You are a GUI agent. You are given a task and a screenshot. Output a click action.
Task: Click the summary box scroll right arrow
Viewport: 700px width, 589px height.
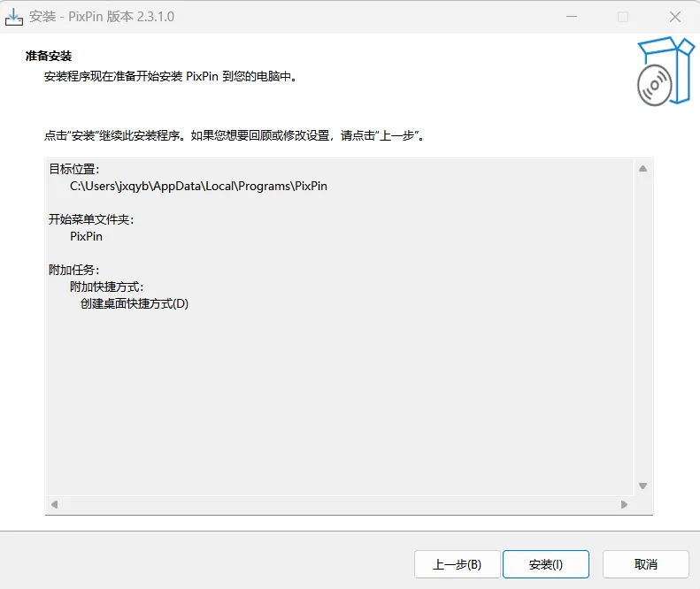click(x=624, y=504)
